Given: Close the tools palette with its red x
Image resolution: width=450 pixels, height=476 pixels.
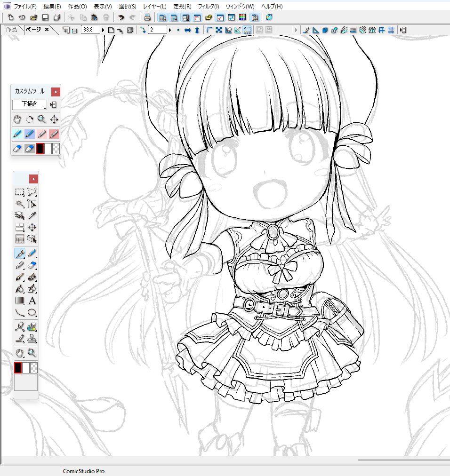Looking at the screenshot, I should pos(33,179).
